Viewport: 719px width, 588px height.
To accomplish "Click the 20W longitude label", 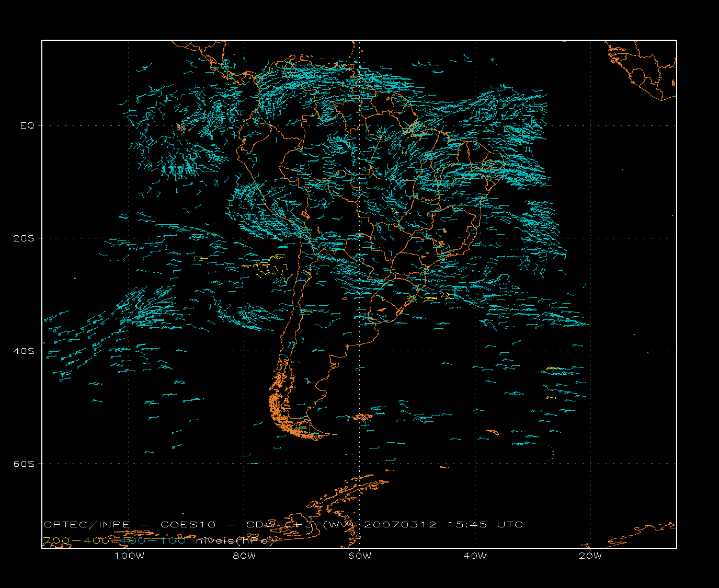I will coord(590,556).
